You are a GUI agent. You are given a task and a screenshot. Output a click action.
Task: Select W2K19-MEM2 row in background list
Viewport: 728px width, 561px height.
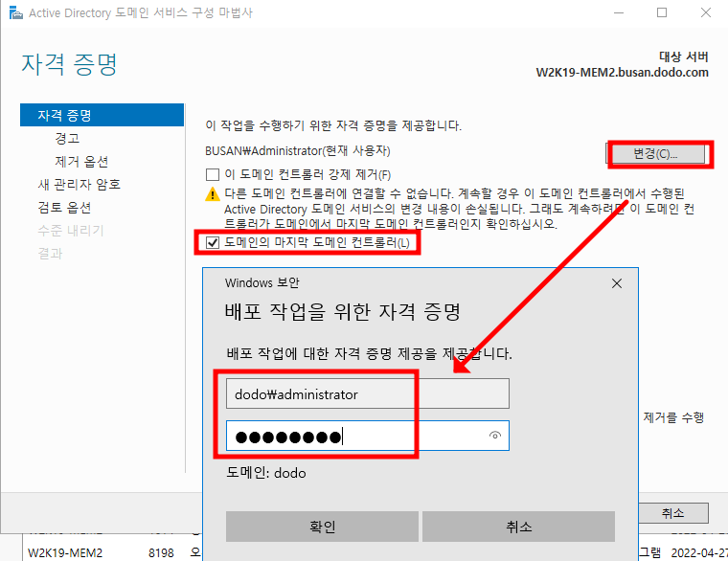(x=65, y=553)
